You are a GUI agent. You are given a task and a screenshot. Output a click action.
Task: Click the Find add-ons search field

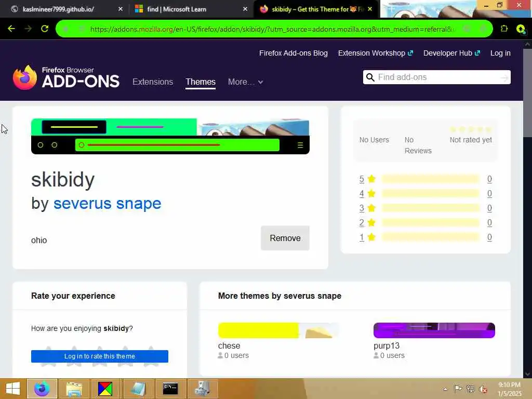click(x=436, y=77)
